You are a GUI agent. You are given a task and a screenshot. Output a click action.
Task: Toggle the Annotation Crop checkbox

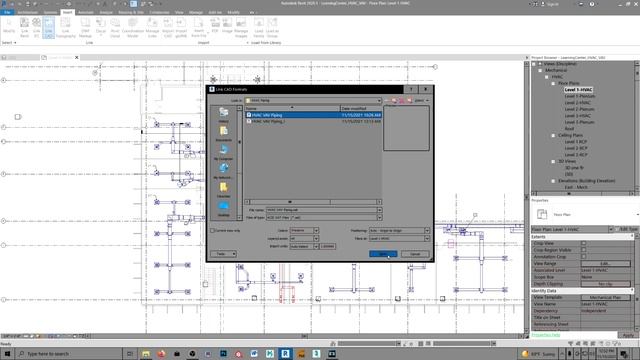[584, 257]
